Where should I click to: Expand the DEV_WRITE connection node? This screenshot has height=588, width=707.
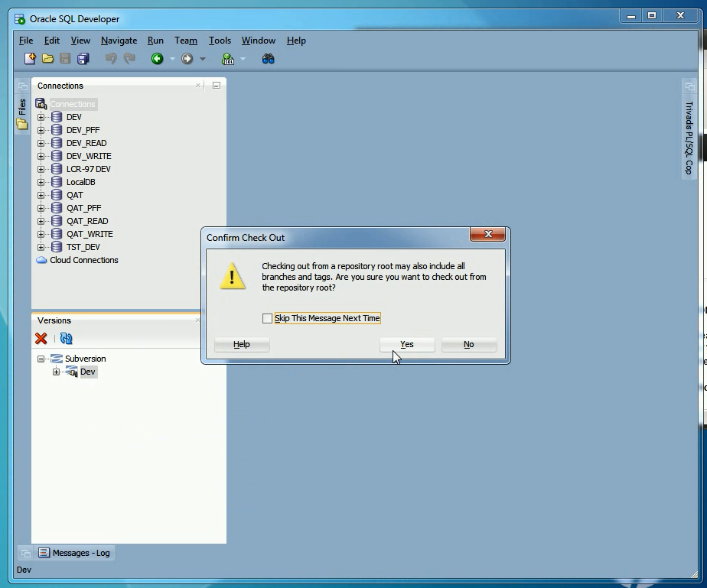point(41,156)
